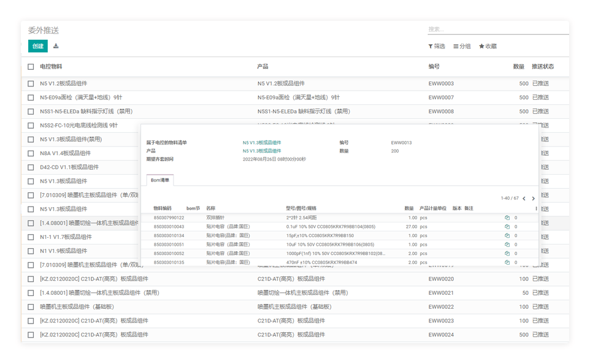
Task: Click copy icon in 双排插针 row
Action: tap(507, 218)
